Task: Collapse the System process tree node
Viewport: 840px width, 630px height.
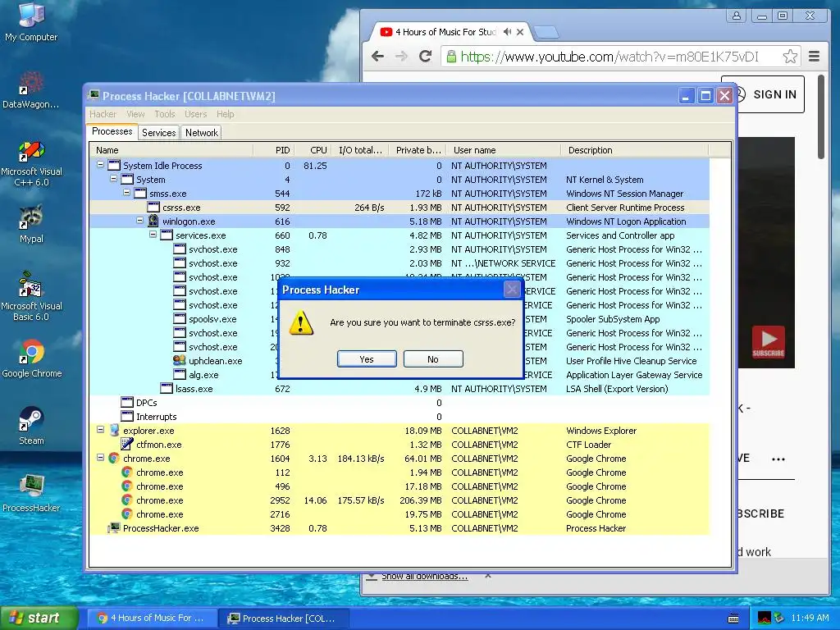Action: coord(113,179)
